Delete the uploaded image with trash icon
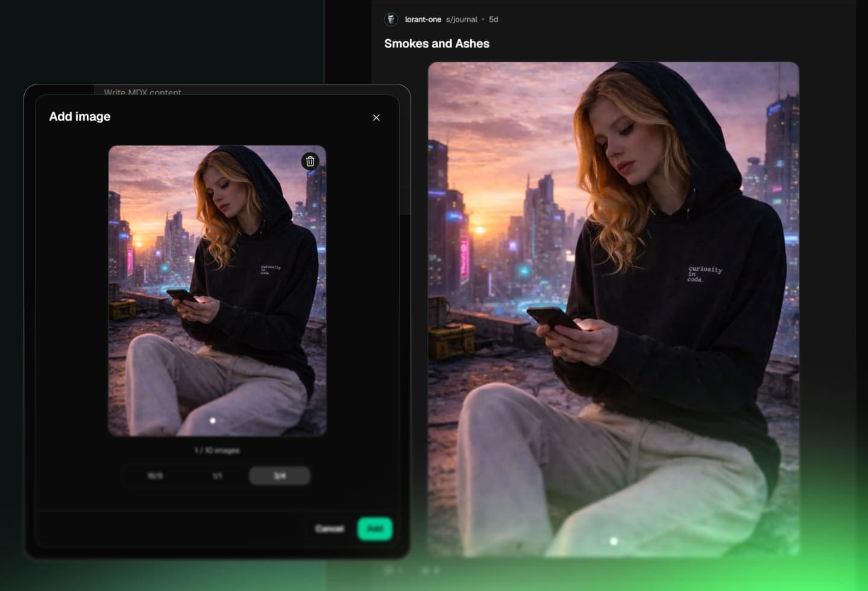This screenshot has height=591, width=868. [310, 161]
